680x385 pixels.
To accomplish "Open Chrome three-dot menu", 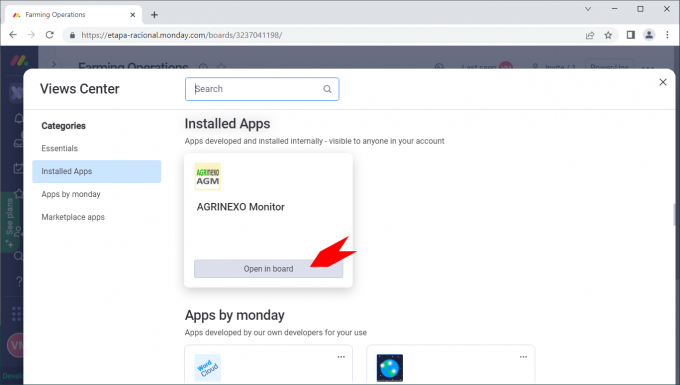I will [x=667, y=35].
